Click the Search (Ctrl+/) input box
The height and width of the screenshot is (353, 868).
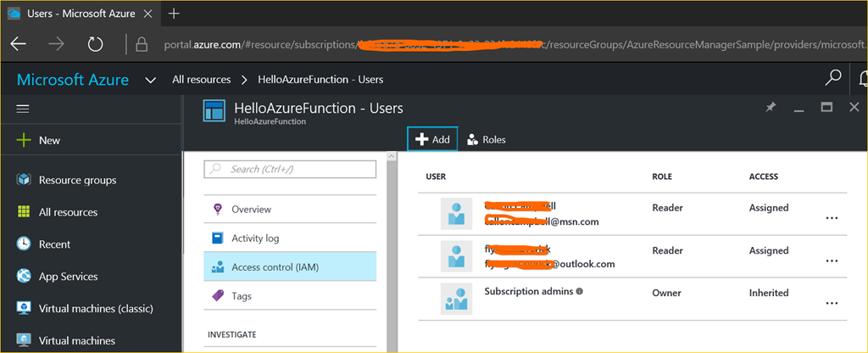tap(290, 170)
